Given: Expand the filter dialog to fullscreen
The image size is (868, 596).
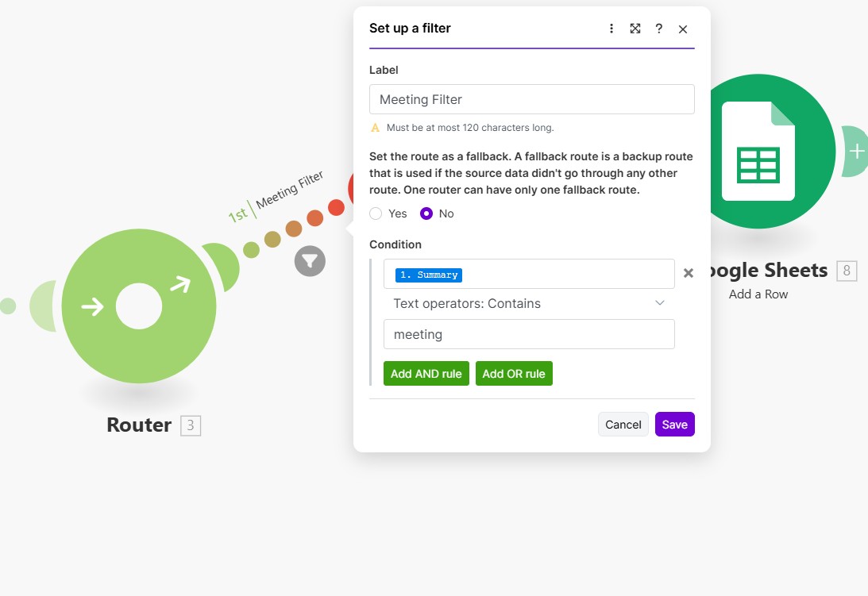Looking at the screenshot, I should click(635, 29).
